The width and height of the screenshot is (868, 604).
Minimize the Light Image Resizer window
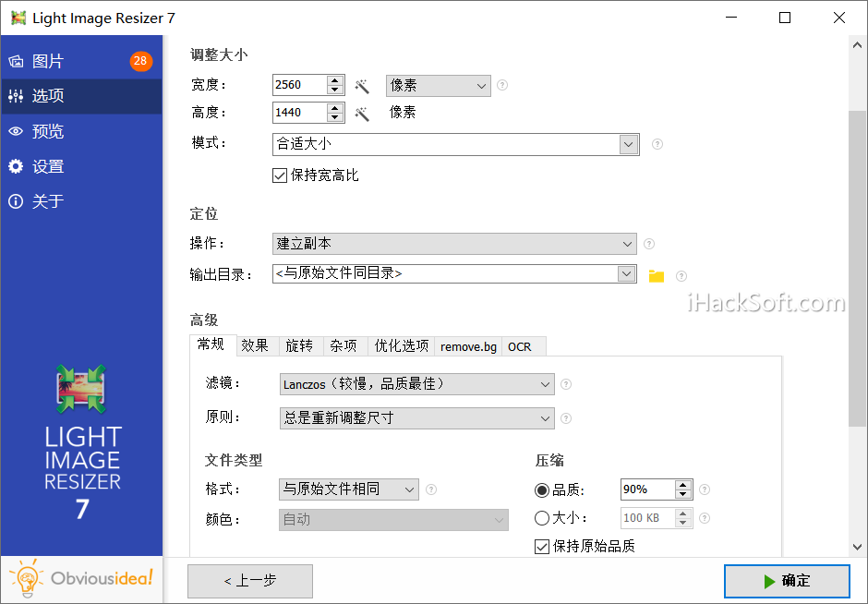[x=731, y=18]
